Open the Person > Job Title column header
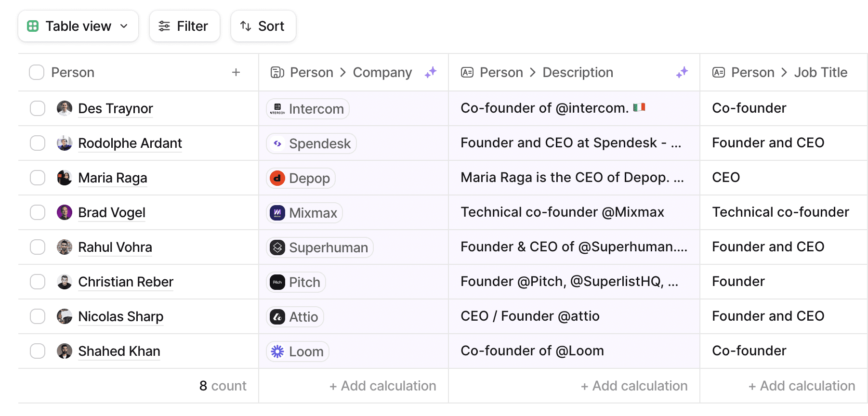The width and height of the screenshot is (868, 416). 784,72
